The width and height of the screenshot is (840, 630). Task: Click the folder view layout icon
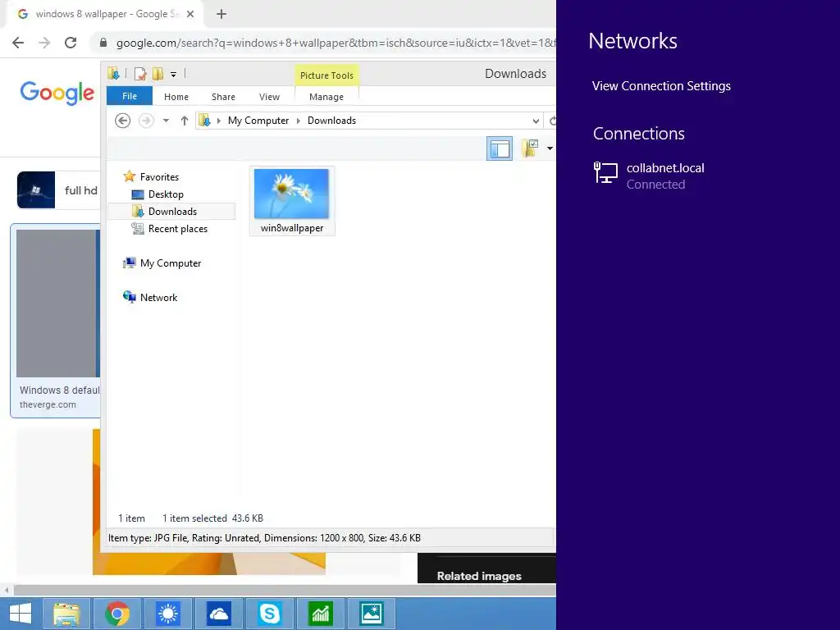[531, 148]
